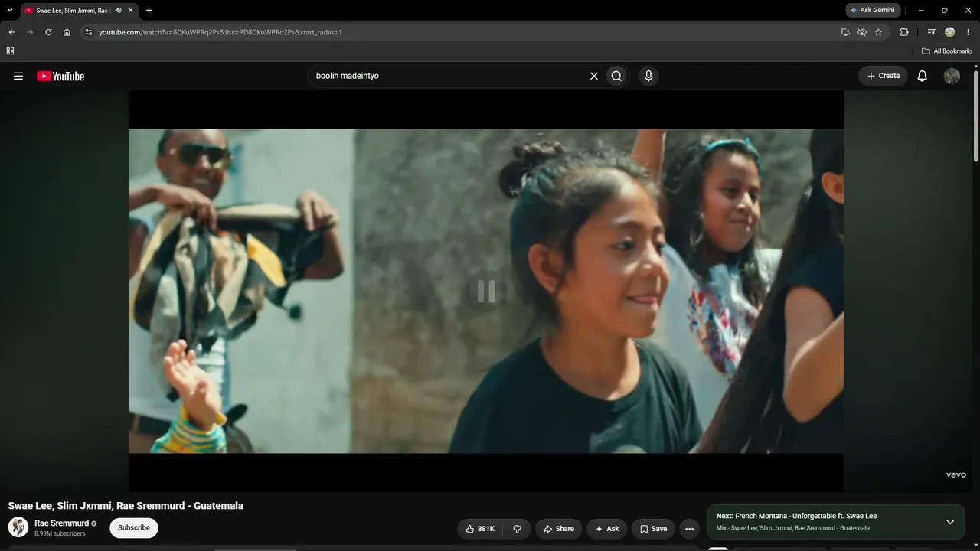Open the All Bookmarks folder
The width and height of the screenshot is (980, 551).
coord(947,51)
